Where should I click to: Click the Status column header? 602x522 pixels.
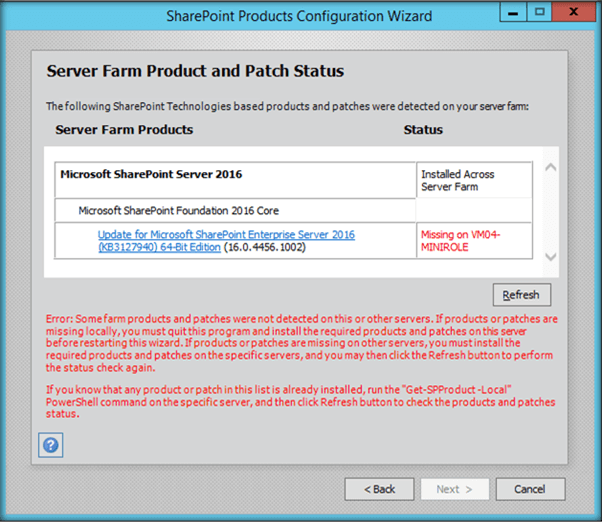(423, 130)
